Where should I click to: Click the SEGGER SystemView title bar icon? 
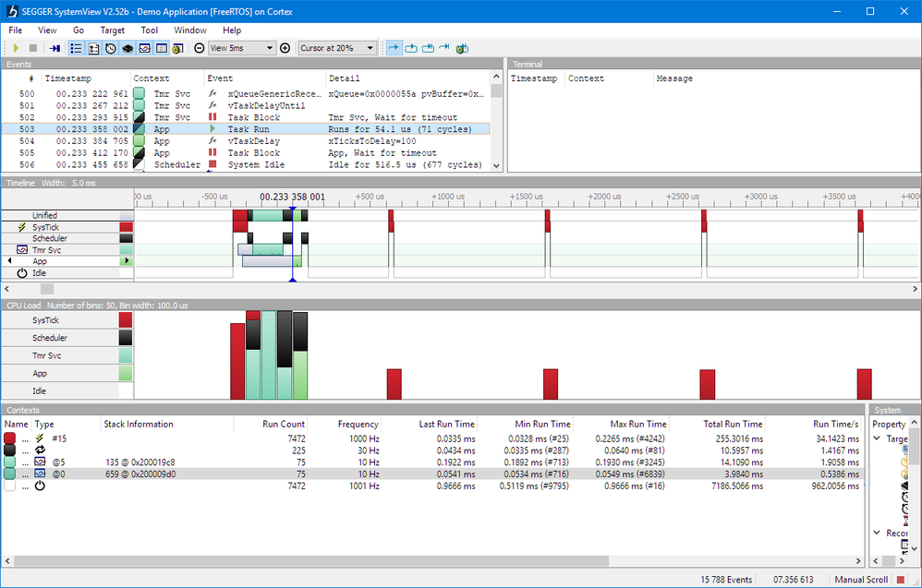tap(12, 11)
